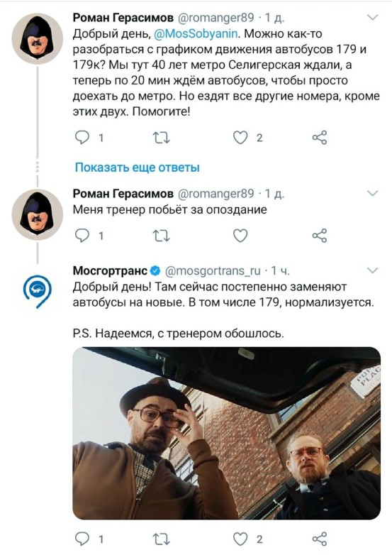This screenshot has height=555, width=392.
Task: Retweet the first tweet by Роман Герасимов
Action: point(161,138)
